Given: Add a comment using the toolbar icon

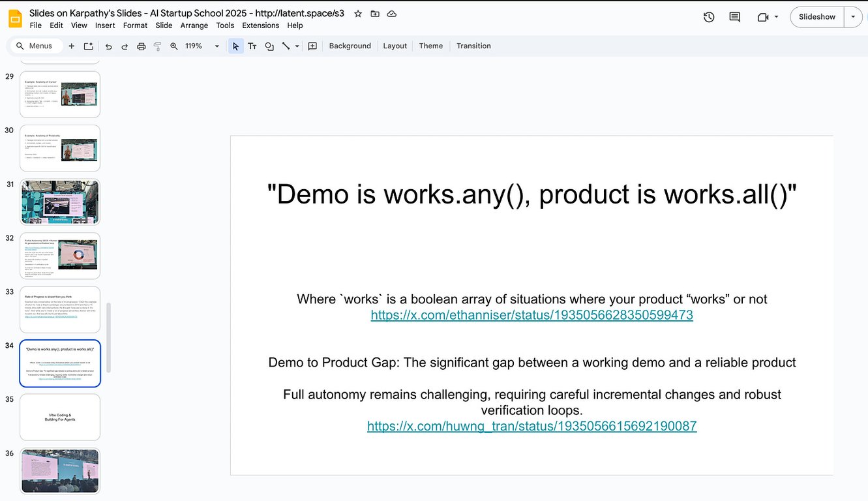Looking at the screenshot, I should pos(312,46).
